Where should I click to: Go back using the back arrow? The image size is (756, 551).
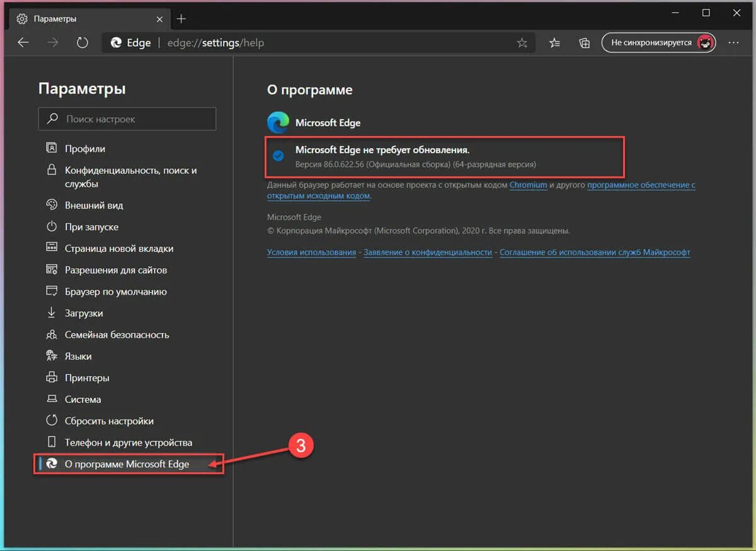(x=23, y=43)
